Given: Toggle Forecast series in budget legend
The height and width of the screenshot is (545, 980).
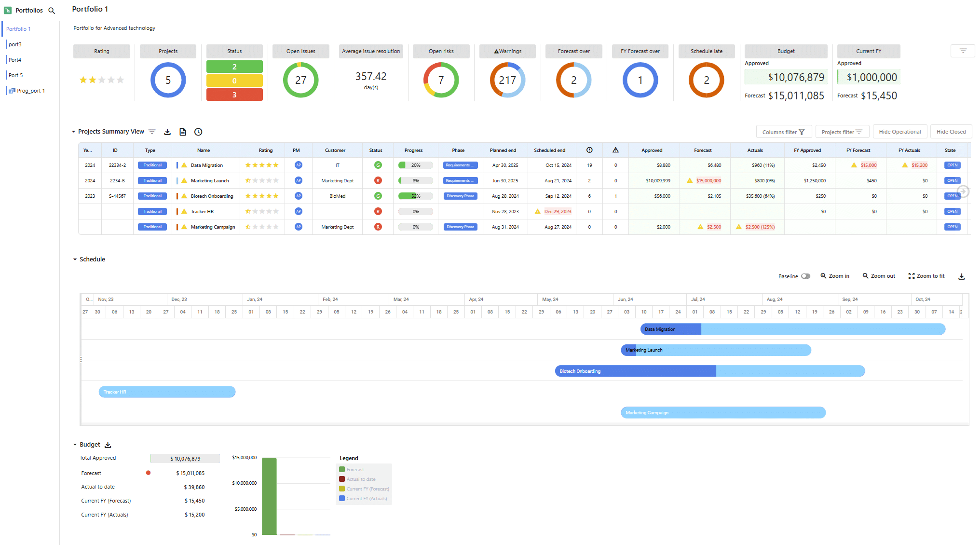Looking at the screenshot, I should [352, 470].
